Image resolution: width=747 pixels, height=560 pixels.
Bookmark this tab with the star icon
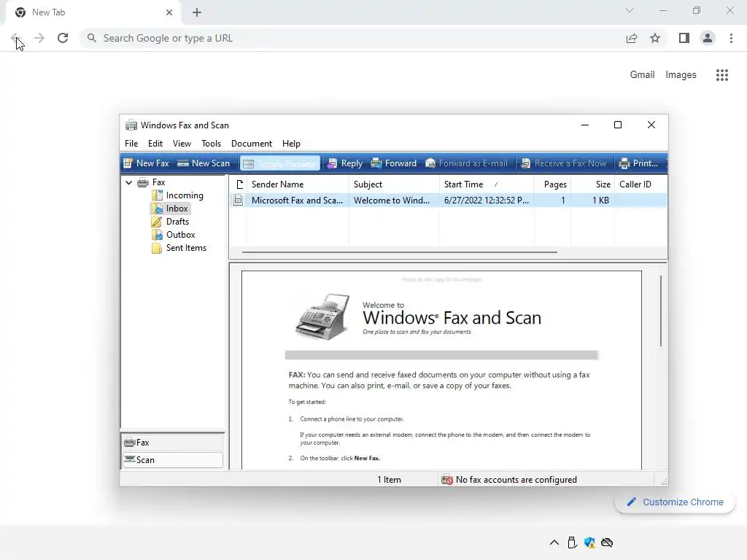click(x=655, y=38)
